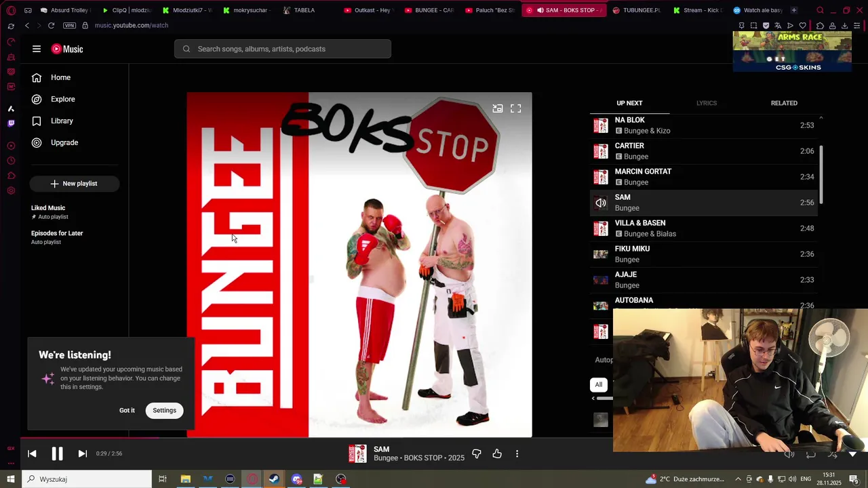Dismiss popup with Got it
This screenshot has width=868, height=488.
pos(127,410)
